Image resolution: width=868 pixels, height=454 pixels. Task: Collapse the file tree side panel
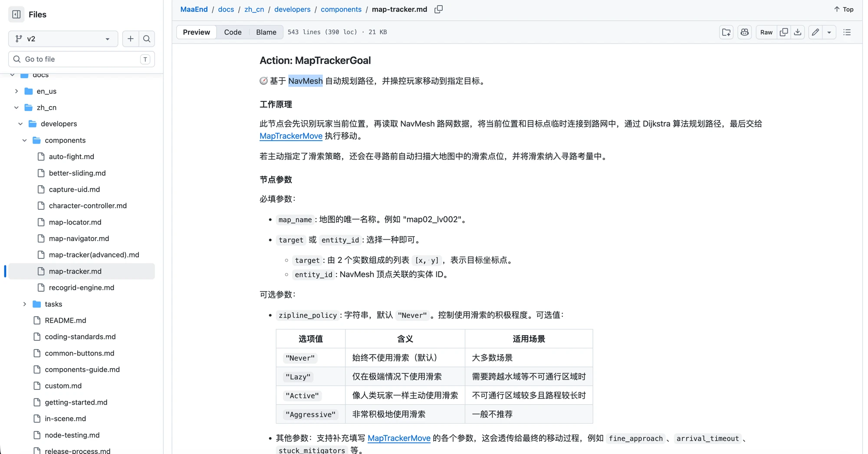[x=16, y=14]
